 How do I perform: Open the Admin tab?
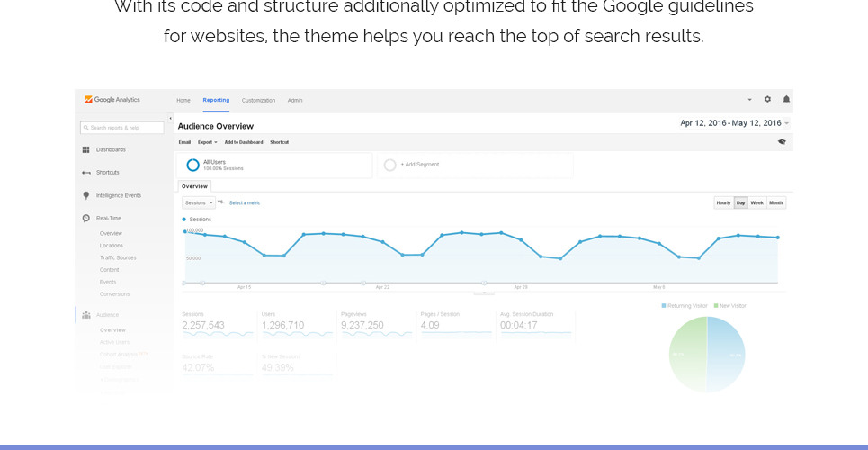pyautogui.click(x=295, y=101)
